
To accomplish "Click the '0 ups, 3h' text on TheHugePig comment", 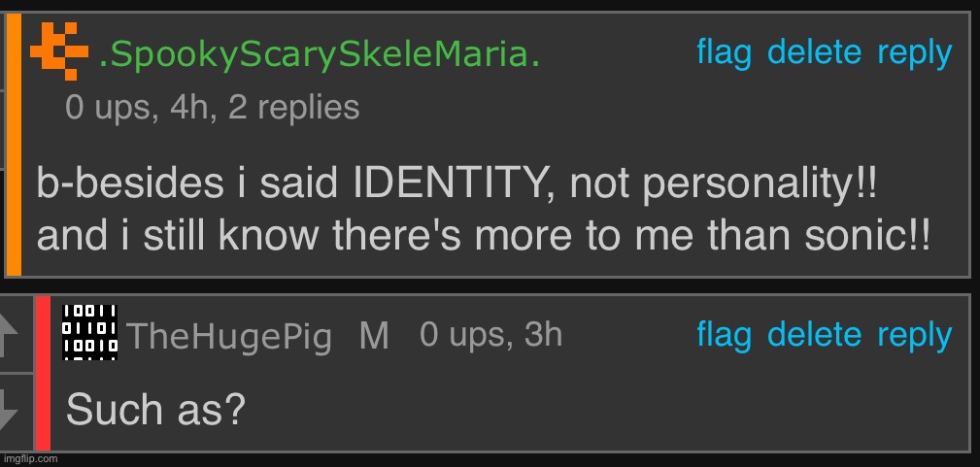I will 491,334.
